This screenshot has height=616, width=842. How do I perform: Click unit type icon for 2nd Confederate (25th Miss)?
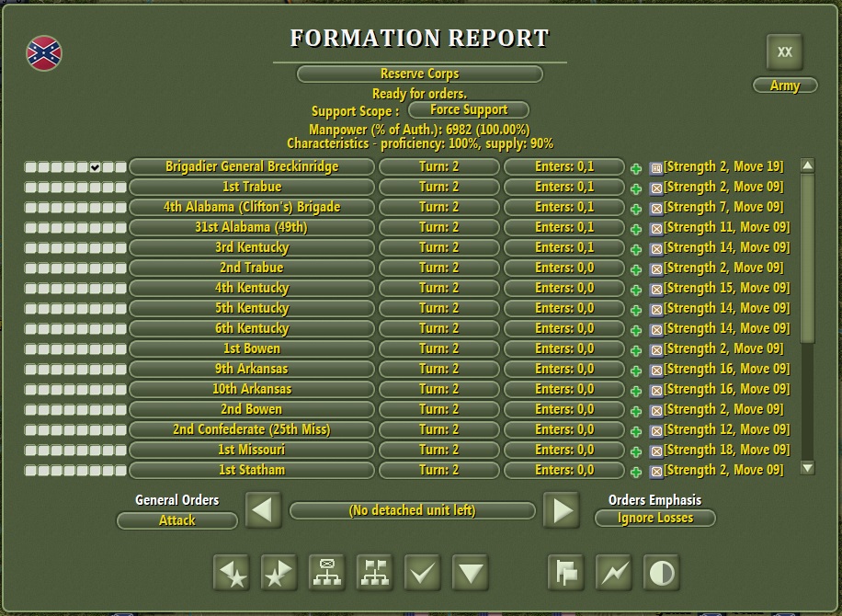[656, 432]
